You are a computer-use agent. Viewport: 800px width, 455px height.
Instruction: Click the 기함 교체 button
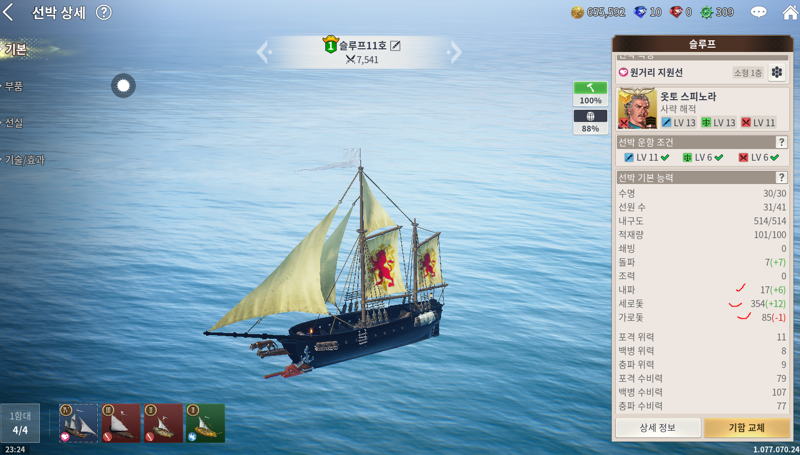point(746,427)
